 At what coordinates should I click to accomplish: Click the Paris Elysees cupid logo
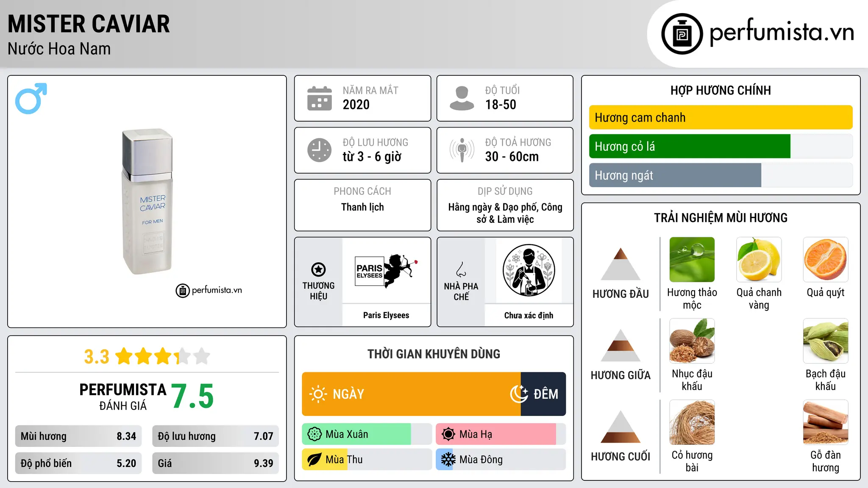click(x=386, y=271)
